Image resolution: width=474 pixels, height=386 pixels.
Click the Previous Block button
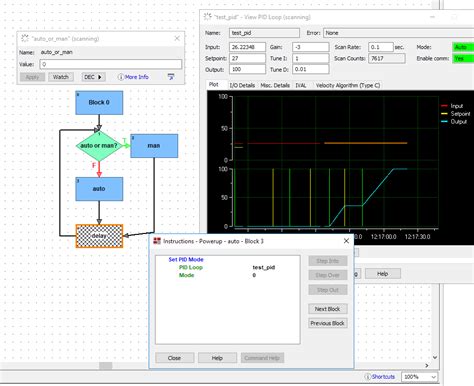[x=328, y=323]
